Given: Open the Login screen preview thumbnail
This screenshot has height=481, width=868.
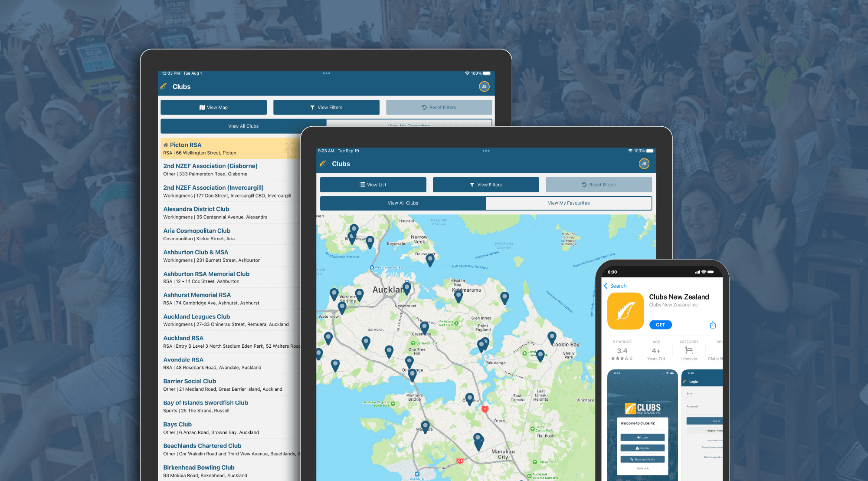Looking at the screenshot, I should pyautogui.click(x=702, y=425).
